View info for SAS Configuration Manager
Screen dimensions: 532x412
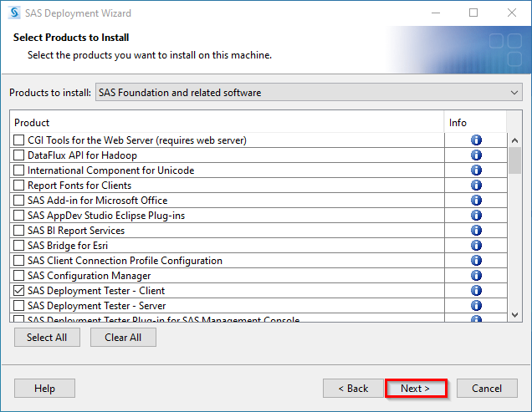tap(476, 275)
